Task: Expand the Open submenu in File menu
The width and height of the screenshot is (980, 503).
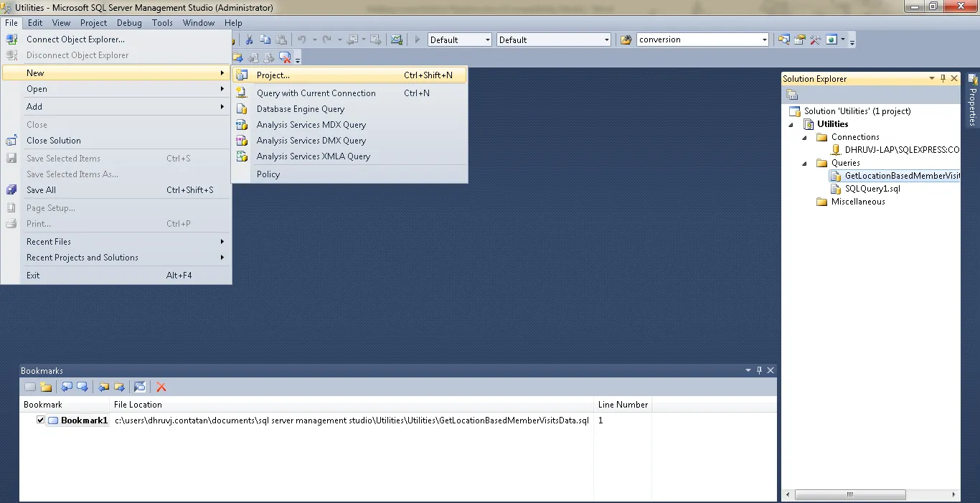Action: click(x=116, y=89)
